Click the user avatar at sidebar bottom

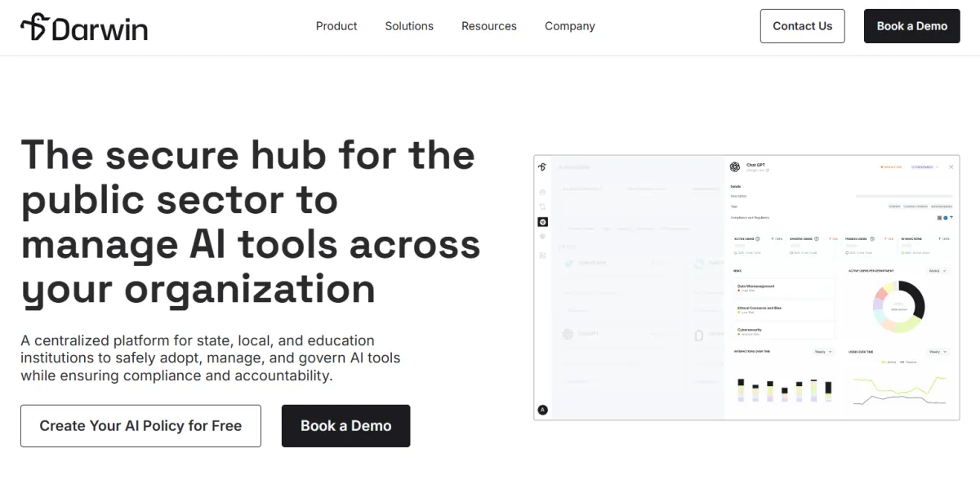click(x=543, y=410)
